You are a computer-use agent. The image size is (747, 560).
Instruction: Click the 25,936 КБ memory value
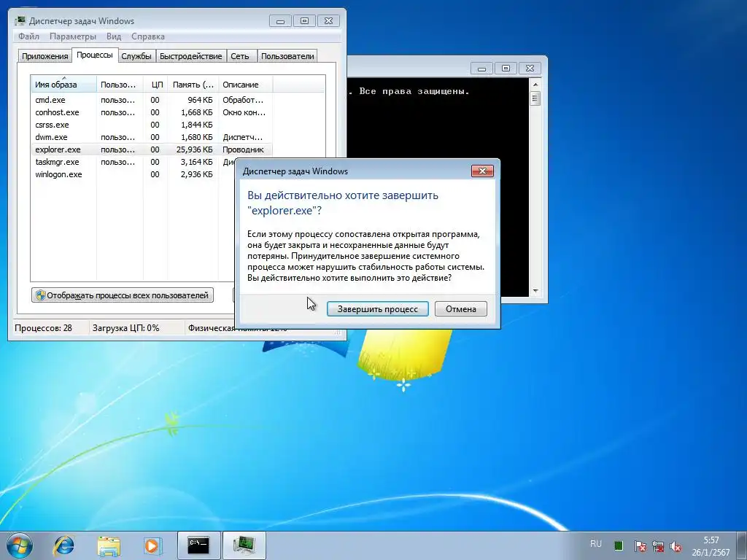click(x=194, y=149)
